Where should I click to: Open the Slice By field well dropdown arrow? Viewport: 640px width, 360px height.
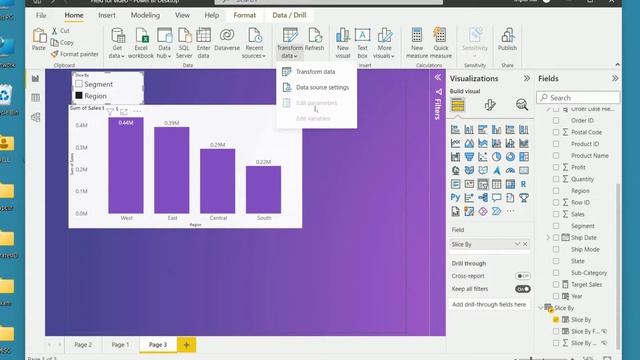[517, 244]
